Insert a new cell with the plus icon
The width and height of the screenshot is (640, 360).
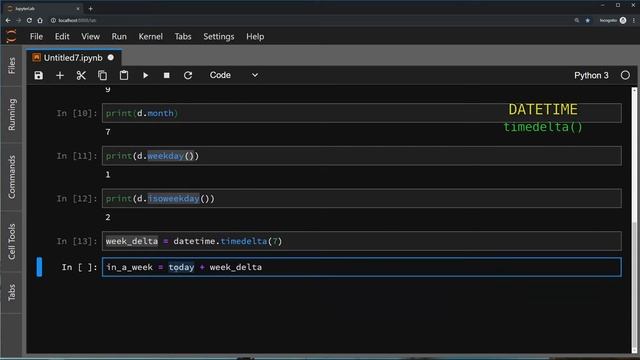(x=60, y=76)
